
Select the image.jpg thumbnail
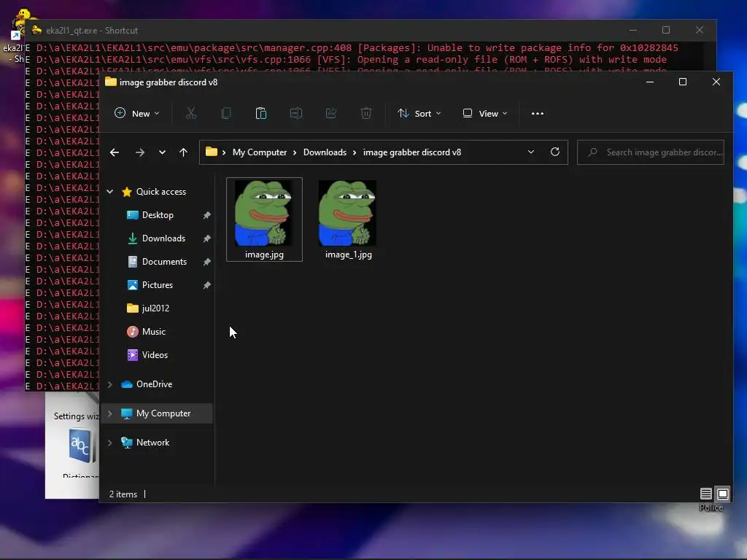point(264,213)
